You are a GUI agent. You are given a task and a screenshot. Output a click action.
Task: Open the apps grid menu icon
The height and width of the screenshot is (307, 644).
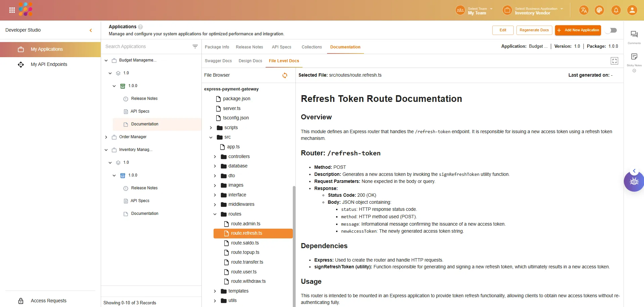tap(12, 10)
